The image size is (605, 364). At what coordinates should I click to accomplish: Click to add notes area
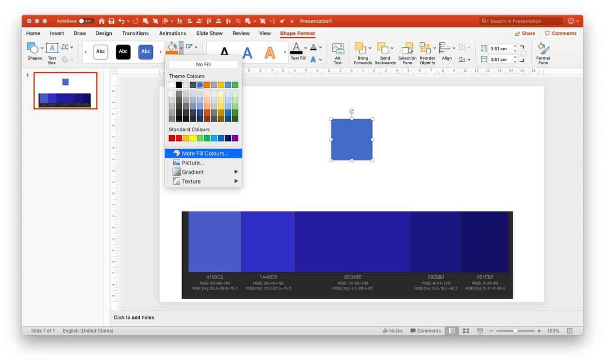(134, 318)
